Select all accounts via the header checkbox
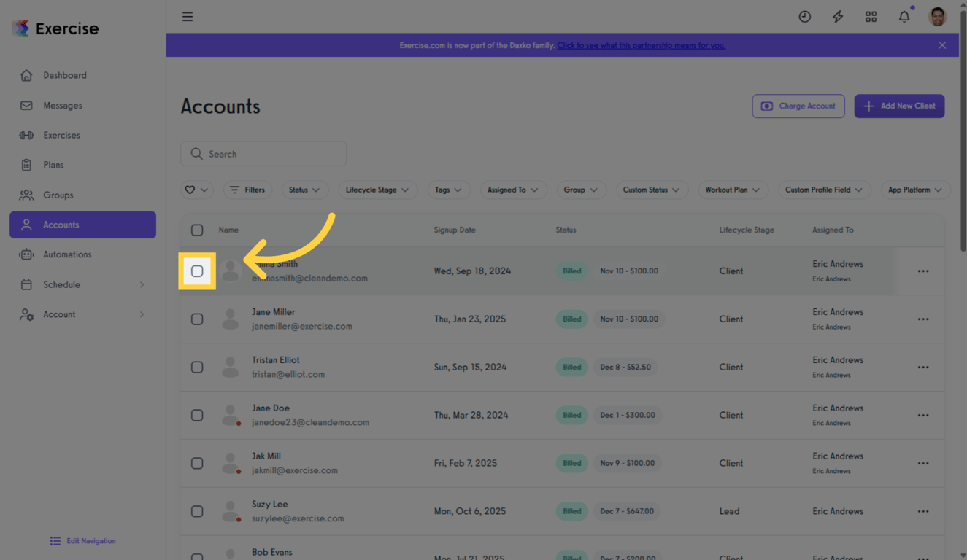Viewport: 967px width, 560px height. click(x=197, y=230)
